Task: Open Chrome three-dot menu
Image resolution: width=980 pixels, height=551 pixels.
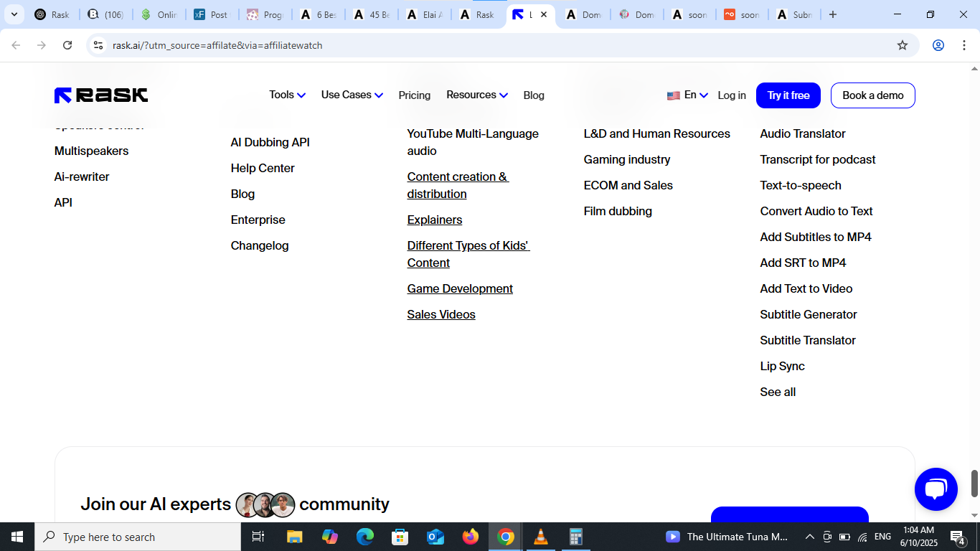Action: [x=963, y=45]
